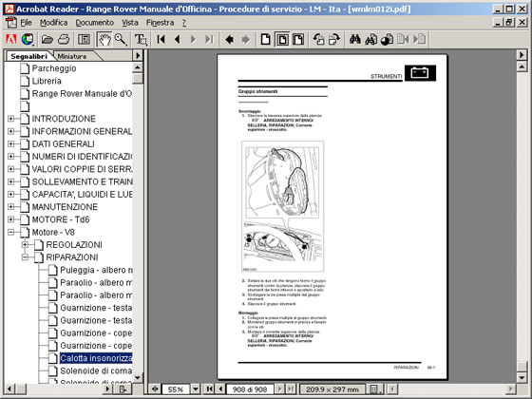Collapse the Motore - V8 bookmark
Image resolution: width=532 pixels, height=399 pixels.
pyautogui.click(x=10, y=233)
